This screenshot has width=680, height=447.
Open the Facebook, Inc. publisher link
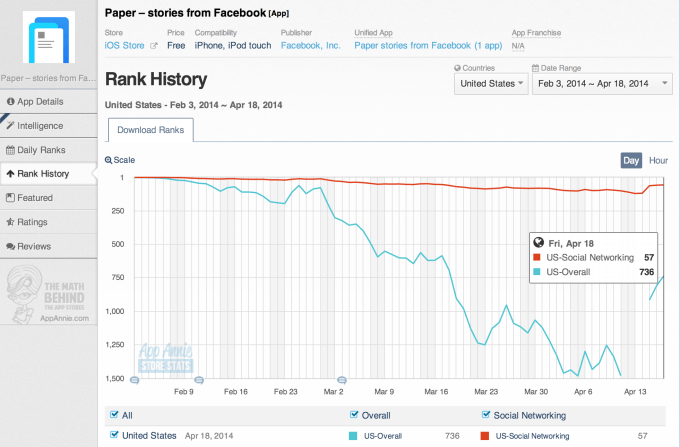pyautogui.click(x=310, y=46)
